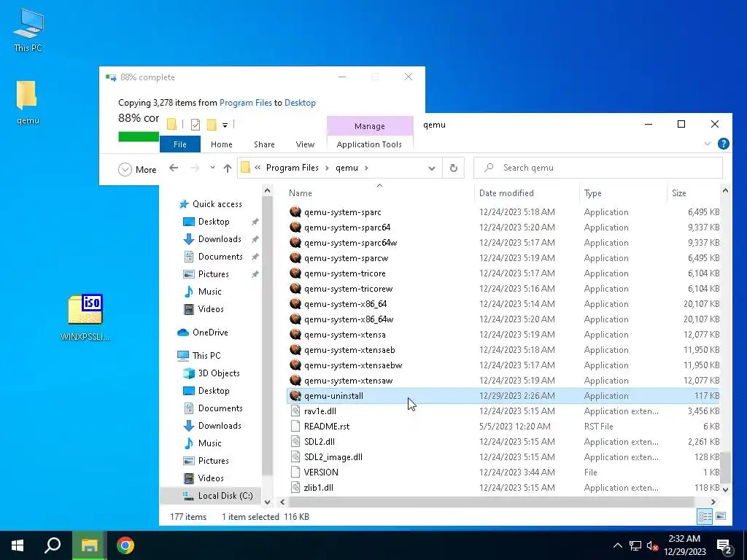This screenshot has height=560, width=747.
Task: Select the qemu folder on desktop
Action: [28, 102]
